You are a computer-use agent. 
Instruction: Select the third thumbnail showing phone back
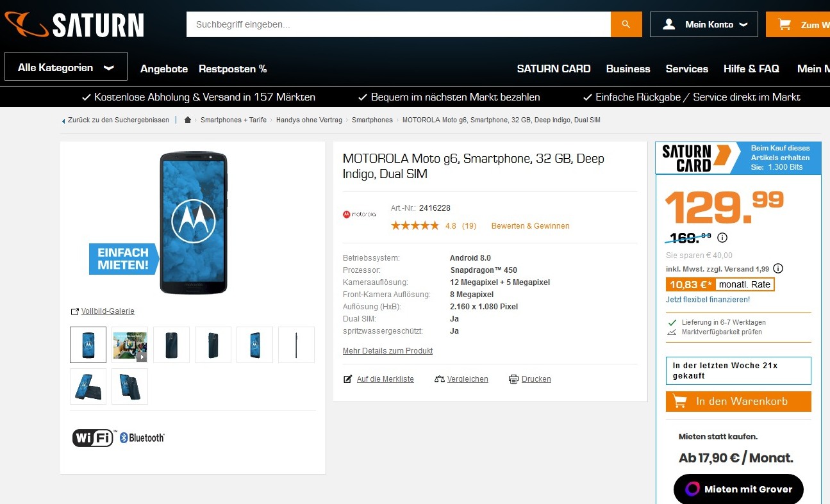point(171,345)
